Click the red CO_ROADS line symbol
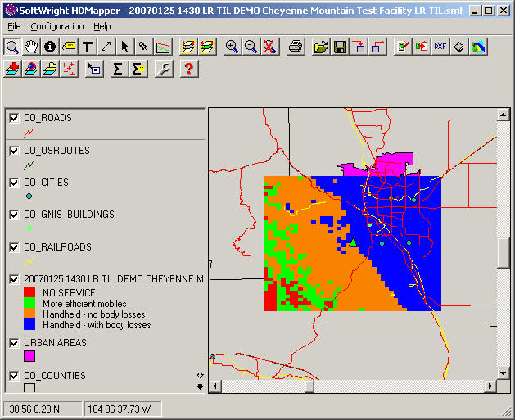Image resolution: width=515 pixels, height=420 pixels. click(29, 133)
